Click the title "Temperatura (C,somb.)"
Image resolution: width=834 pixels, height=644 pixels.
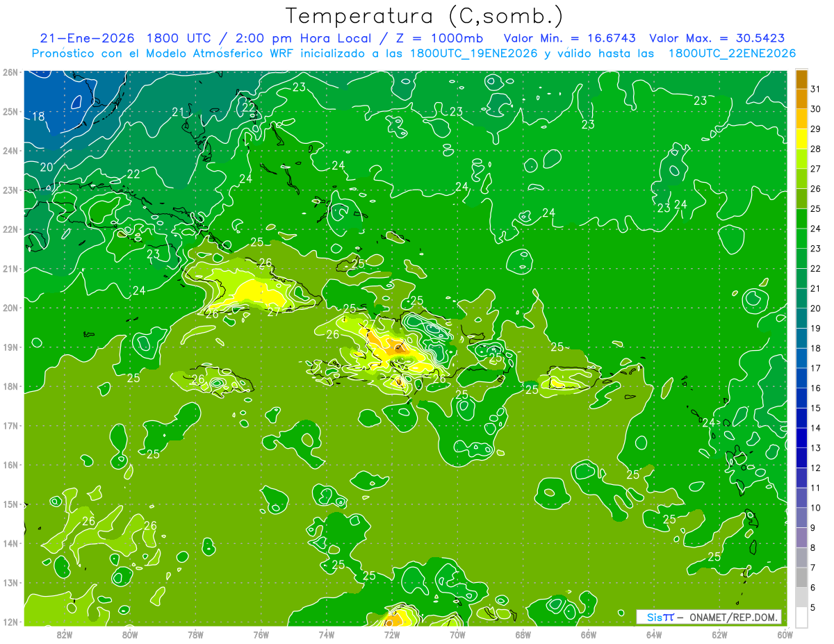(425, 16)
